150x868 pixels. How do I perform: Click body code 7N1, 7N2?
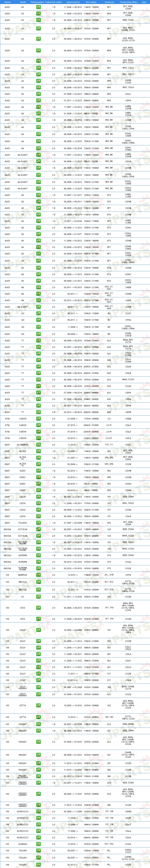click(x=109, y=844)
